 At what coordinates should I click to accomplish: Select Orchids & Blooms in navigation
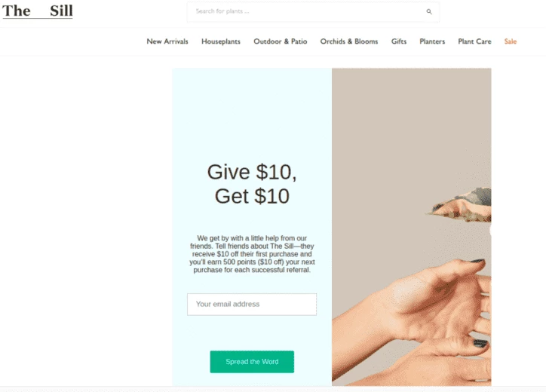(x=349, y=41)
